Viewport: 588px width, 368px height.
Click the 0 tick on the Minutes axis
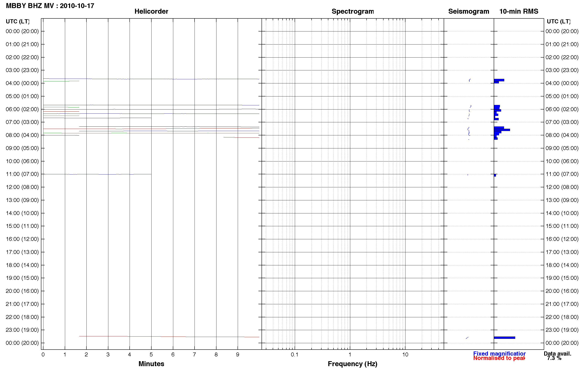pyautogui.click(x=43, y=355)
